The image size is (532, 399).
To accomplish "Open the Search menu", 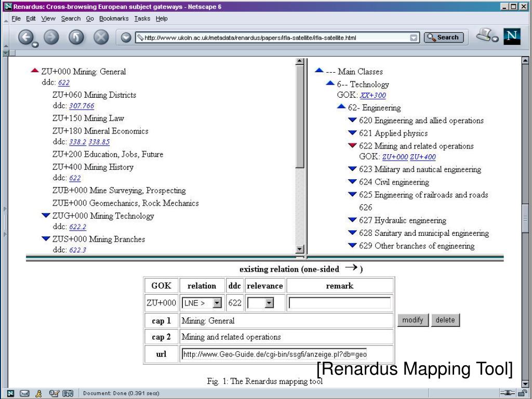I will (x=71, y=19).
